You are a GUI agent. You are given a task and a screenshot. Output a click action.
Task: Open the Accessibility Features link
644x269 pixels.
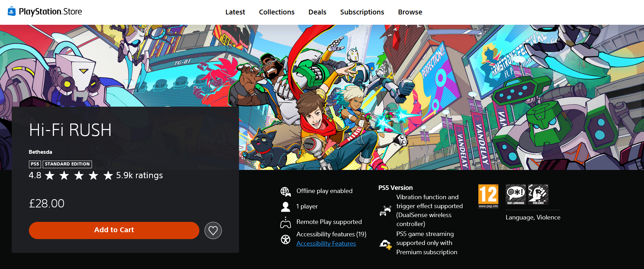[x=326, y=244]
